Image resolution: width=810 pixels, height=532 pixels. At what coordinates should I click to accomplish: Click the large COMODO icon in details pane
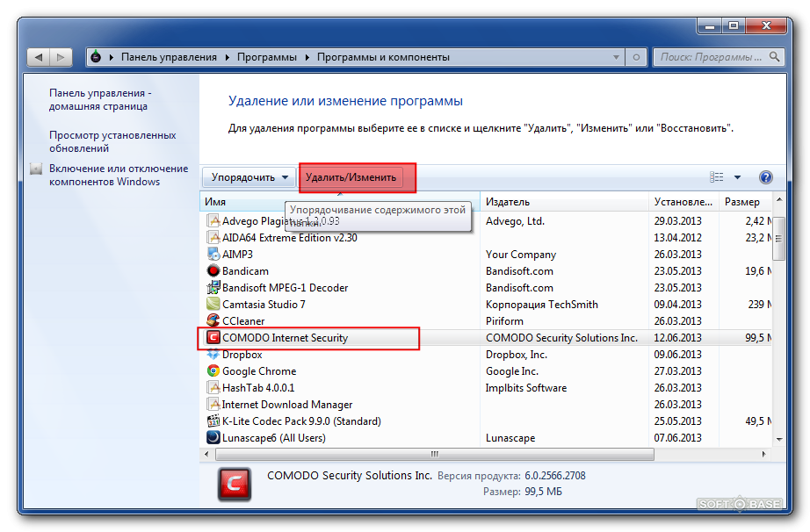(x=235, y=484)
